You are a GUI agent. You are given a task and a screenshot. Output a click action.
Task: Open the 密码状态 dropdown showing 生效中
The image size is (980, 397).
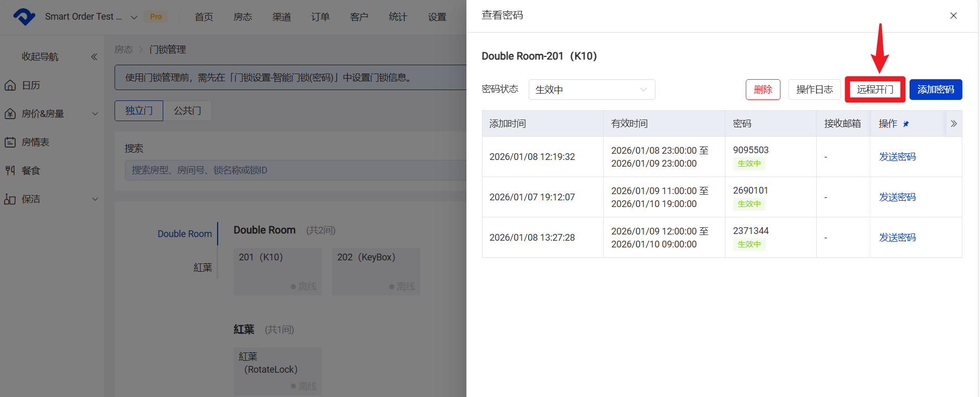(591, 90)
